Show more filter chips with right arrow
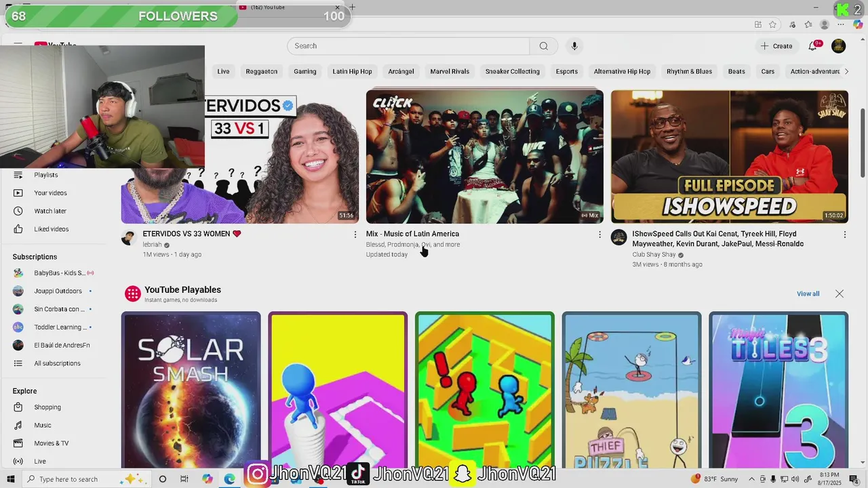Screen dimensions: 868x488 (x=846, y=71)
